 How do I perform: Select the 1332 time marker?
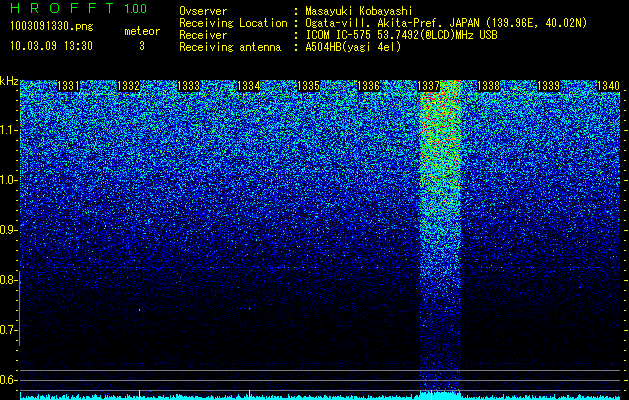pyautogui.click(x=128, y=86)
